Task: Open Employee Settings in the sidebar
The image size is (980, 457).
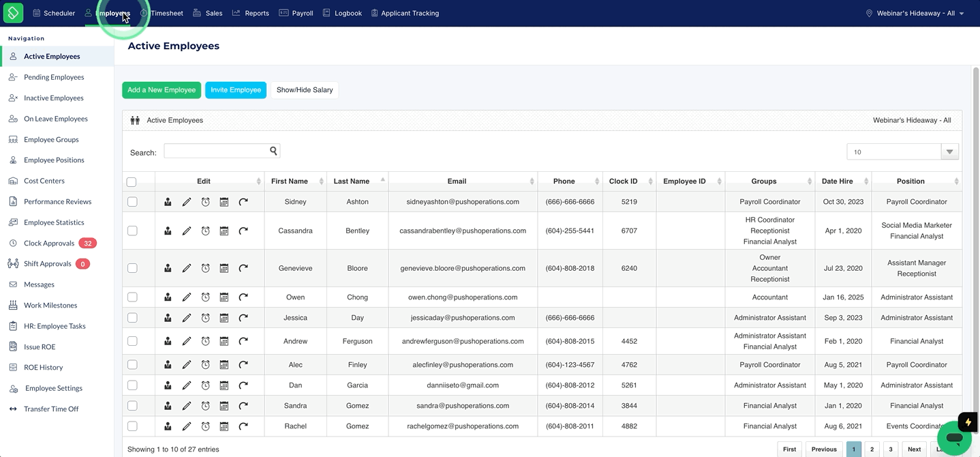Action: click(54, 388)
